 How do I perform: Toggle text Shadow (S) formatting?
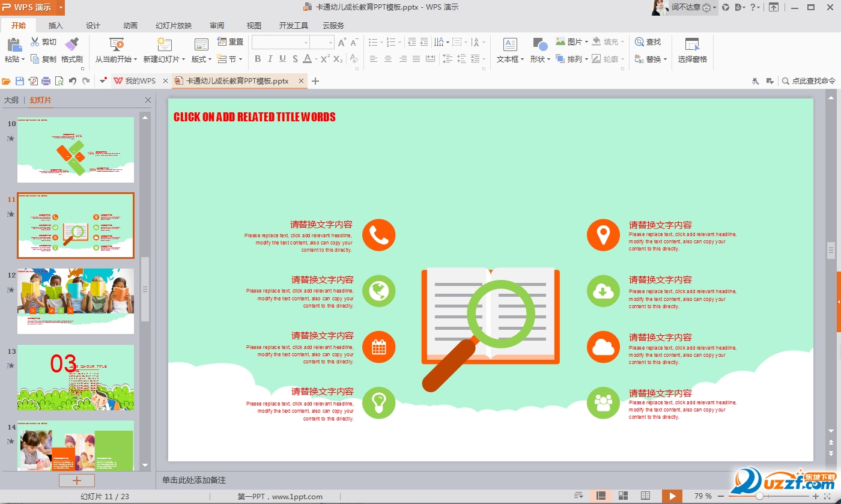tap(295, 59)
